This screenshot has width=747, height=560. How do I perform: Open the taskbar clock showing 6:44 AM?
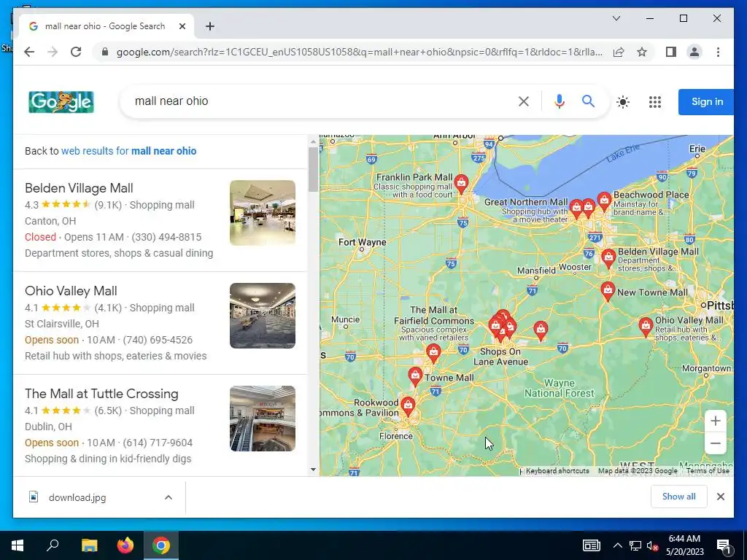coord(684,545)
